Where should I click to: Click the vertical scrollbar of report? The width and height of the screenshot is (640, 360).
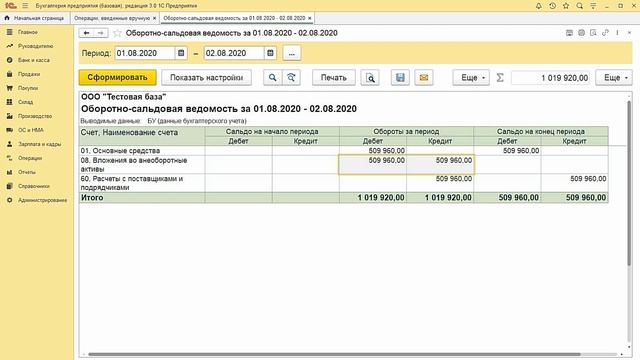tap(629, 184)
